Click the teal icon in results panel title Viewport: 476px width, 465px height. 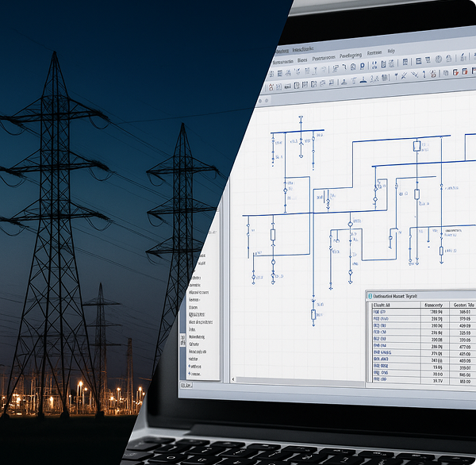point(370,296)
